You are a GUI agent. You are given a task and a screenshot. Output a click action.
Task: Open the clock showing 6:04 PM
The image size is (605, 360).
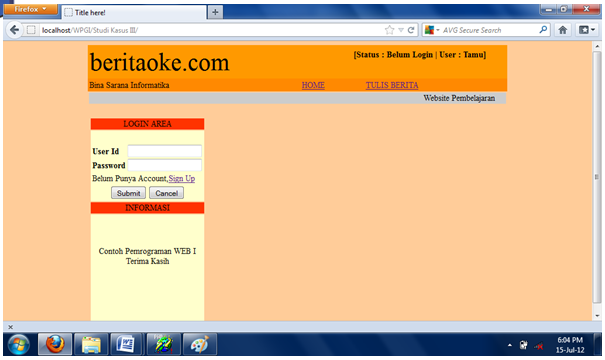(x=570, y=345)
